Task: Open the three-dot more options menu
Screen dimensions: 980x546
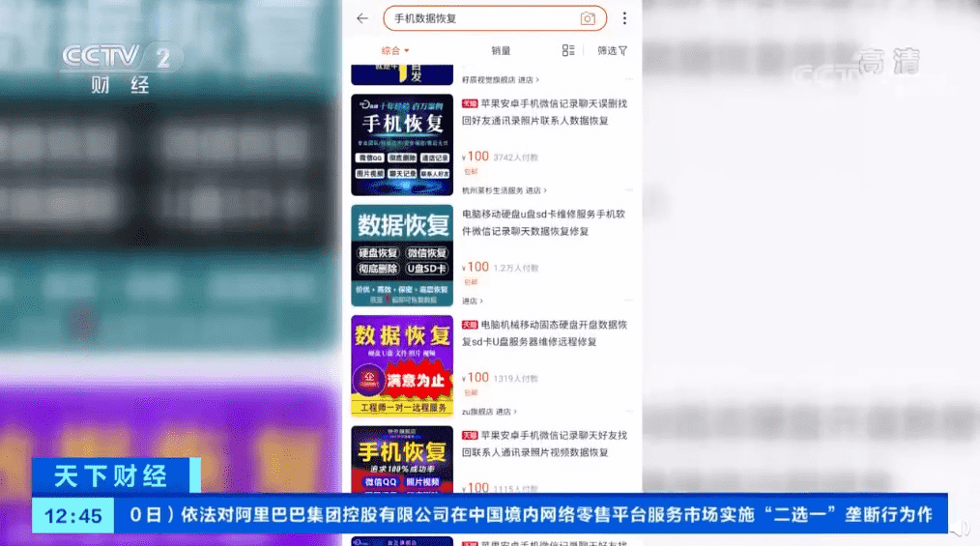Action: pos(624,18)
